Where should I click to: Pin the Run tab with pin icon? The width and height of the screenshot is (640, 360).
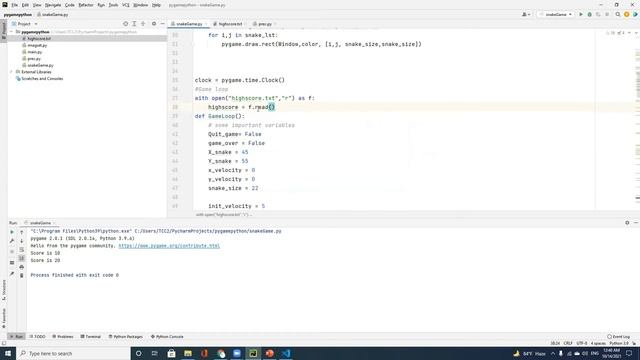(12, 274)
